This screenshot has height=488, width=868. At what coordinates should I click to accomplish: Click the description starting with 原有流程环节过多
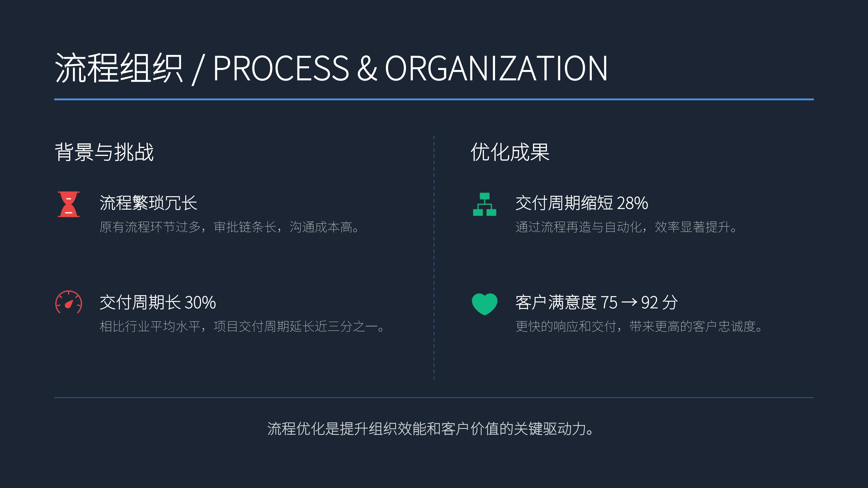tap(229, 227)
